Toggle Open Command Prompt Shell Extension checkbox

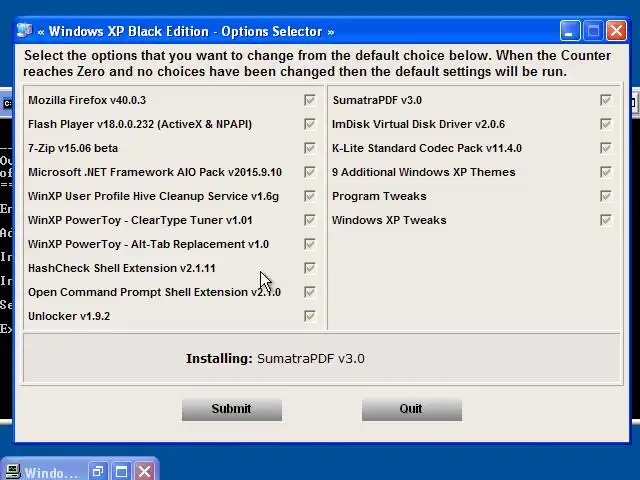(x=310, y=292)
